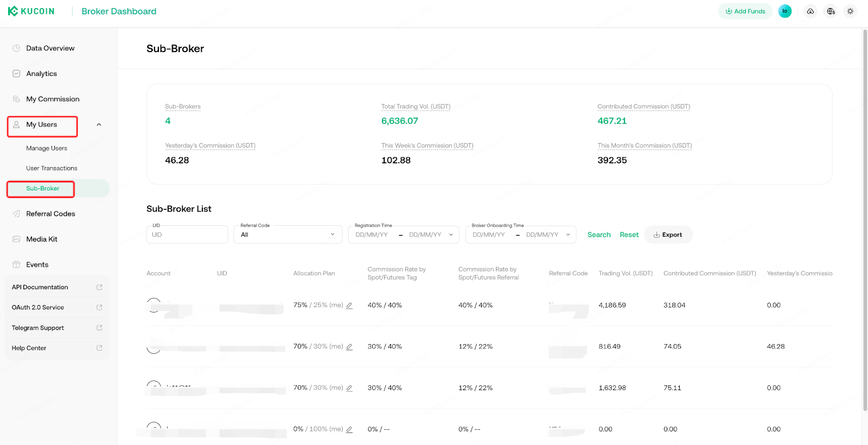The width and height of the screenshot is (868, 445).
Task: Focus the UID input field
Action: [187, 235]
